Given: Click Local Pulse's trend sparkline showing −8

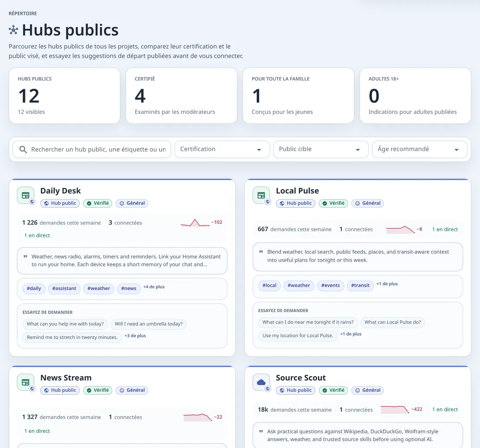Looking at the screenshot, I should 401,229.
